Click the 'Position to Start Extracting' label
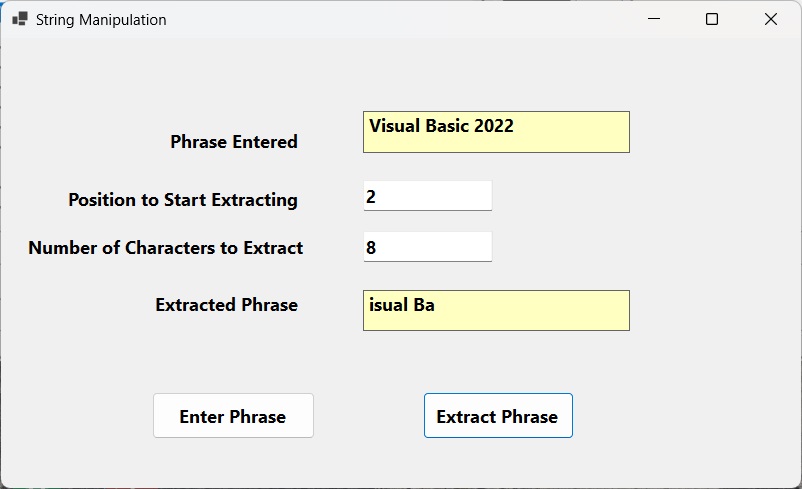This screenshot has height=489, width=802. tap(183, 200)
